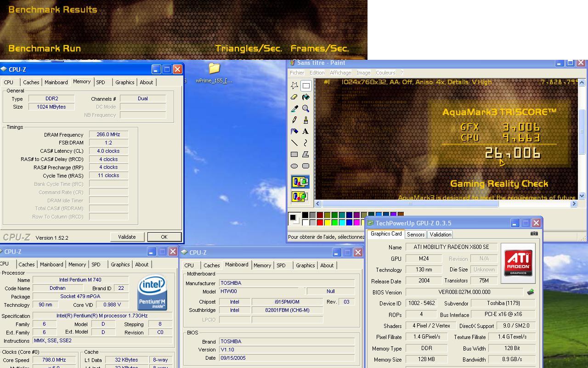This screenshot has height=368, width=588.
Task: Click the Validate button in CPU-Z
Action: pyautogui.click(x=127, y=237)
